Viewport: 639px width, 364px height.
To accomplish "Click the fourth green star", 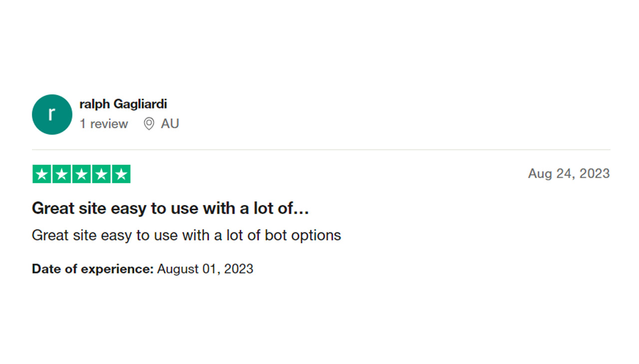I will click(101, 174).
